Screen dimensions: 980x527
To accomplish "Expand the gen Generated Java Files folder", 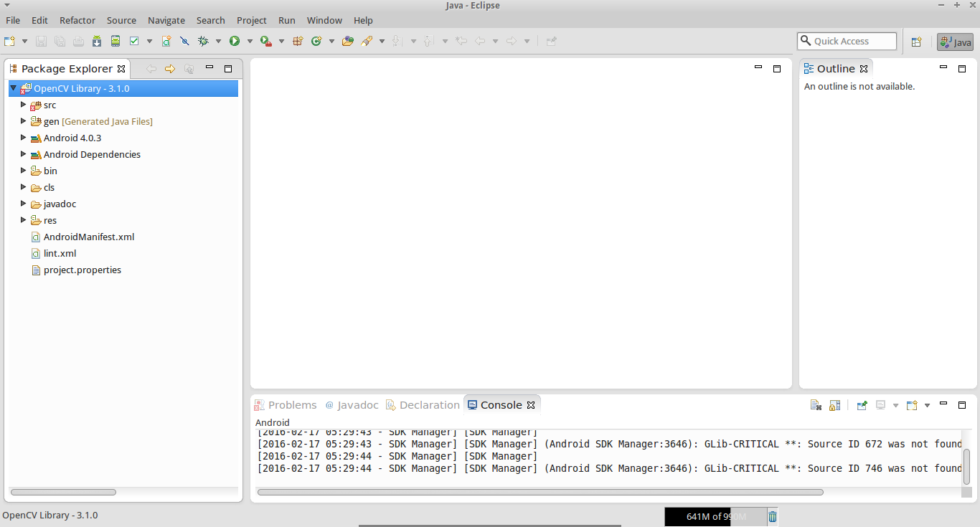I will (23, 121).
